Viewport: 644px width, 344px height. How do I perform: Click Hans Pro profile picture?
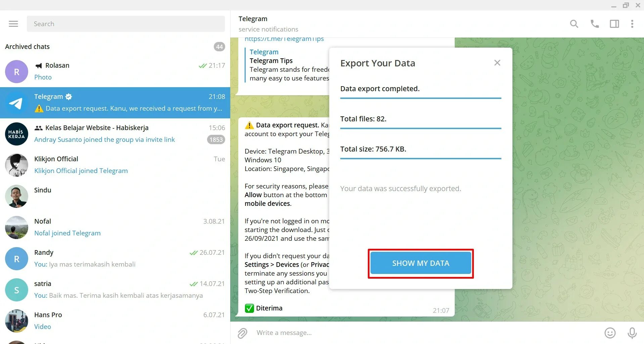(x=16, y=321)
